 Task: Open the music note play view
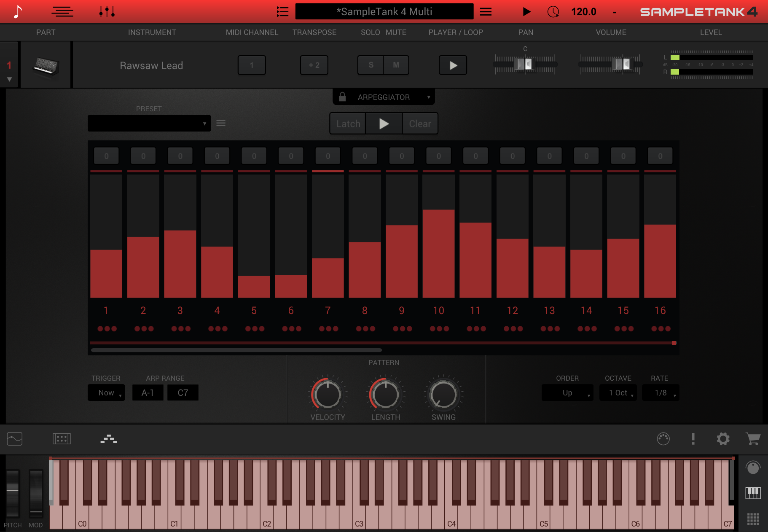17,11
